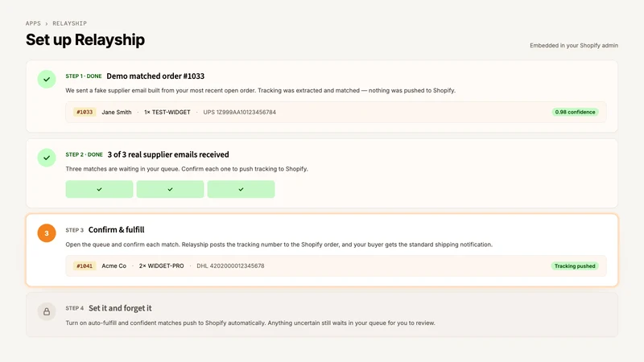
Task: Click the green checkmark icon for Step 1
Action: [47, 79]
